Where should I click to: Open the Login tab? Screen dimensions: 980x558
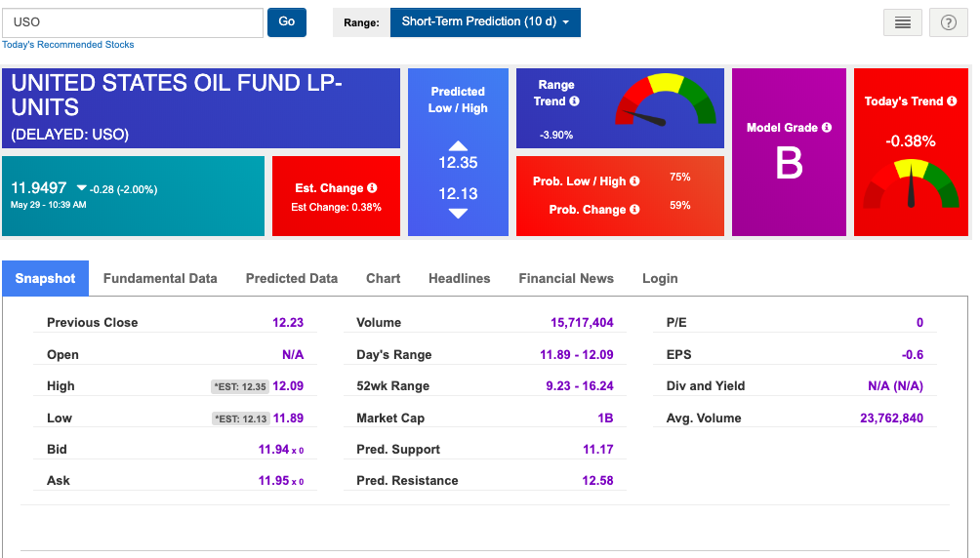[660, 279]
